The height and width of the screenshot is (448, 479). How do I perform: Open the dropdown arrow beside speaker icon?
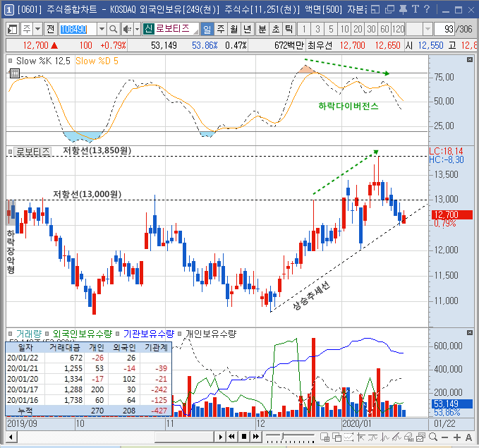click(137, 30)
